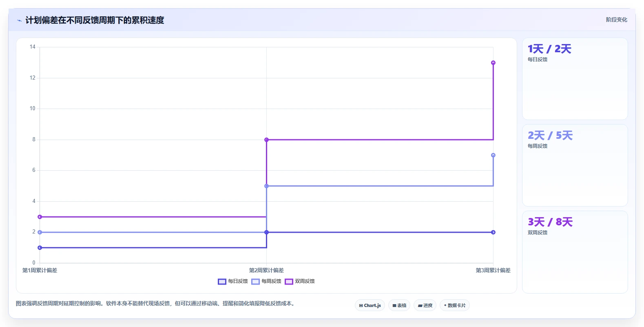Click 双周反馈 data point at value 13

(x=493, y=63)
